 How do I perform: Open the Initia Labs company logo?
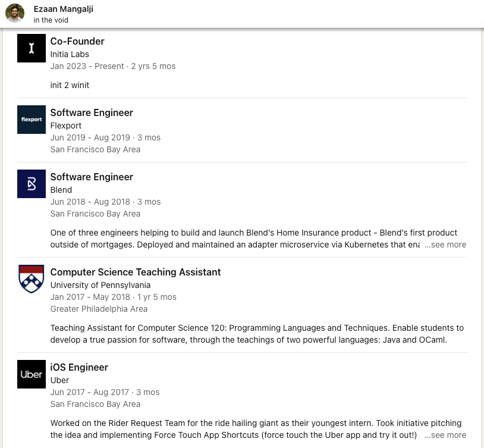pyautogui.click(x=32, y=48)
